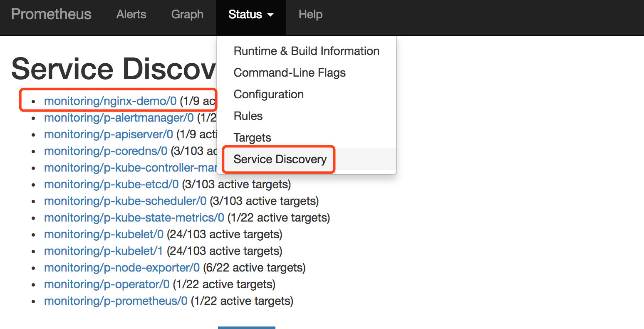The width and height of the screenshot is (644, 329).
Task: Open monitoring/p-kube-etcd/0 link
Action: click(111, 184)
